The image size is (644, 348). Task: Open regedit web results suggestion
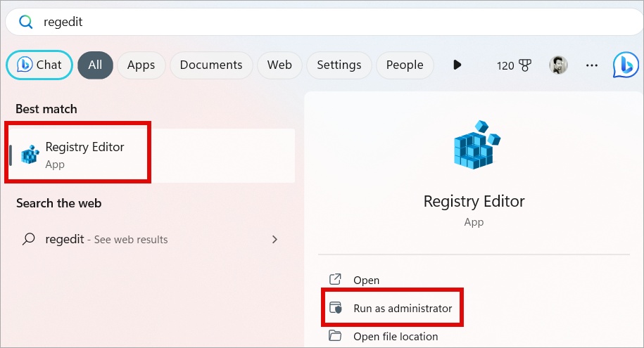[x=151, y=239]
